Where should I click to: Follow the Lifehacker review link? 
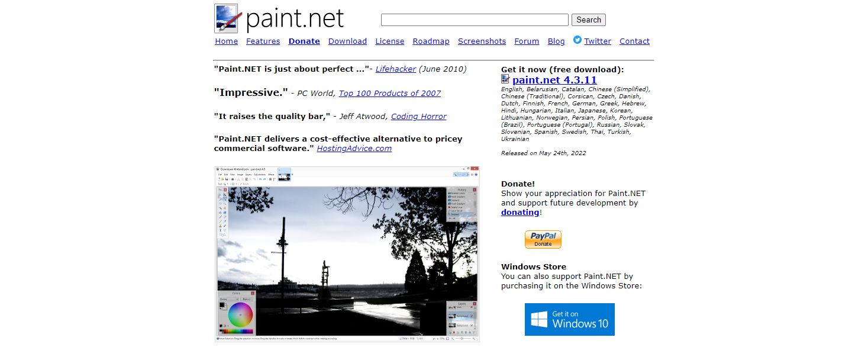[x=395, y=69]
